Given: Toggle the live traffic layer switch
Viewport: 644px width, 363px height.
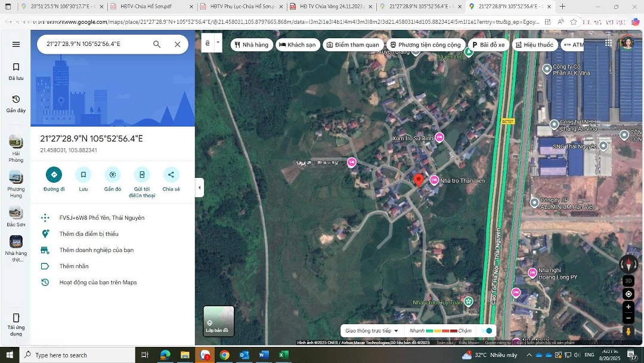Looking at the screenshot, I should (x=488, y=331).
